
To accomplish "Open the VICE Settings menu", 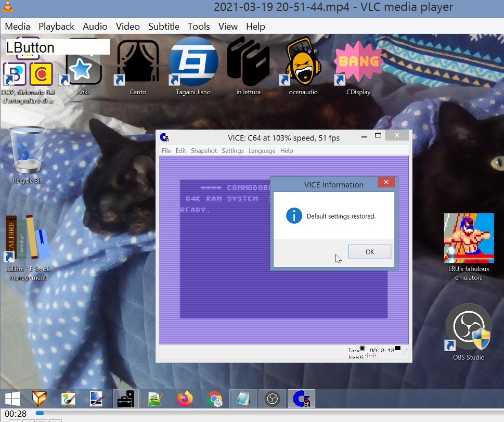I will (232, 150).
